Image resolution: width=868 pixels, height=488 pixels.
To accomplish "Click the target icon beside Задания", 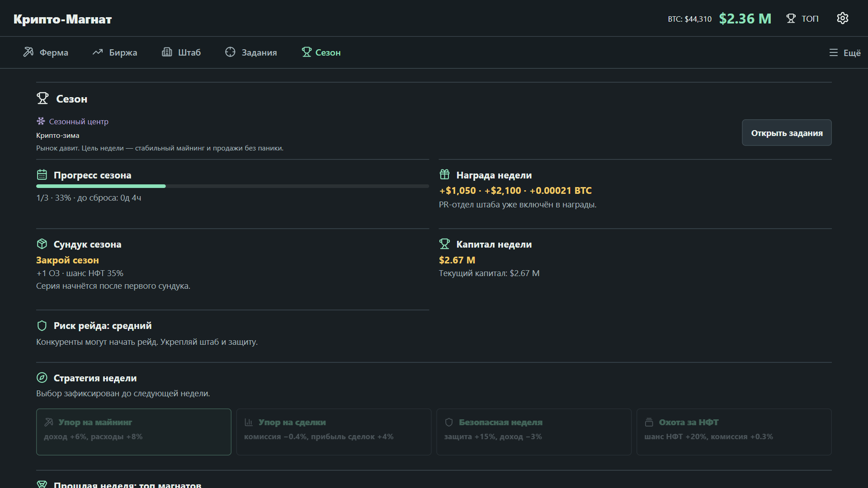I will click(230, 52).
